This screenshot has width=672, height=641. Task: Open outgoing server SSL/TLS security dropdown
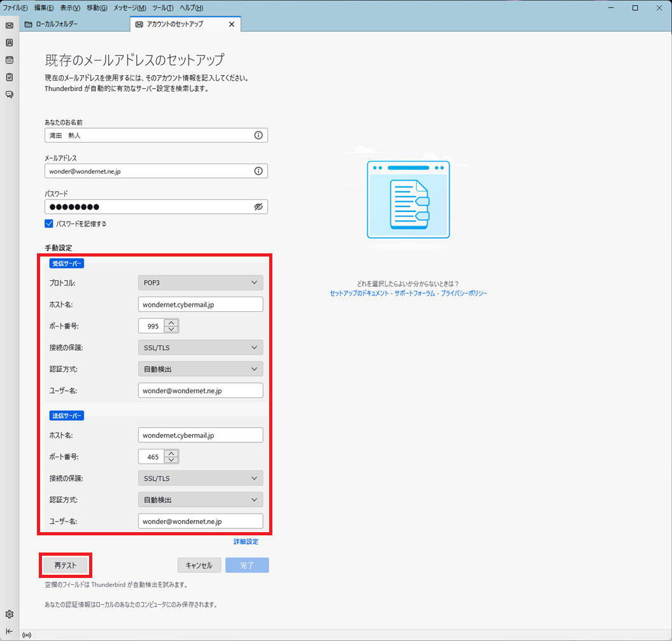(200, 478)
